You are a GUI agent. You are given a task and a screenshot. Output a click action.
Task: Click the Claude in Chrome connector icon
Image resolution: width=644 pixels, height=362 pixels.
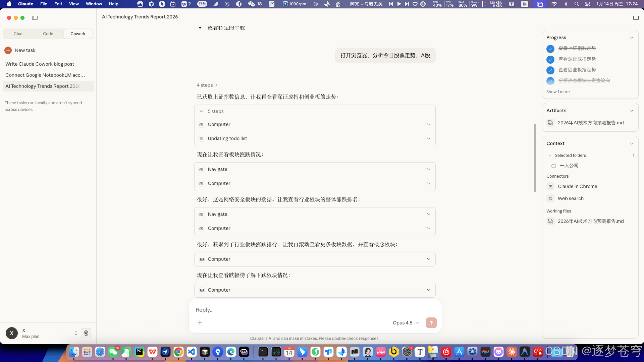(550, 186)
